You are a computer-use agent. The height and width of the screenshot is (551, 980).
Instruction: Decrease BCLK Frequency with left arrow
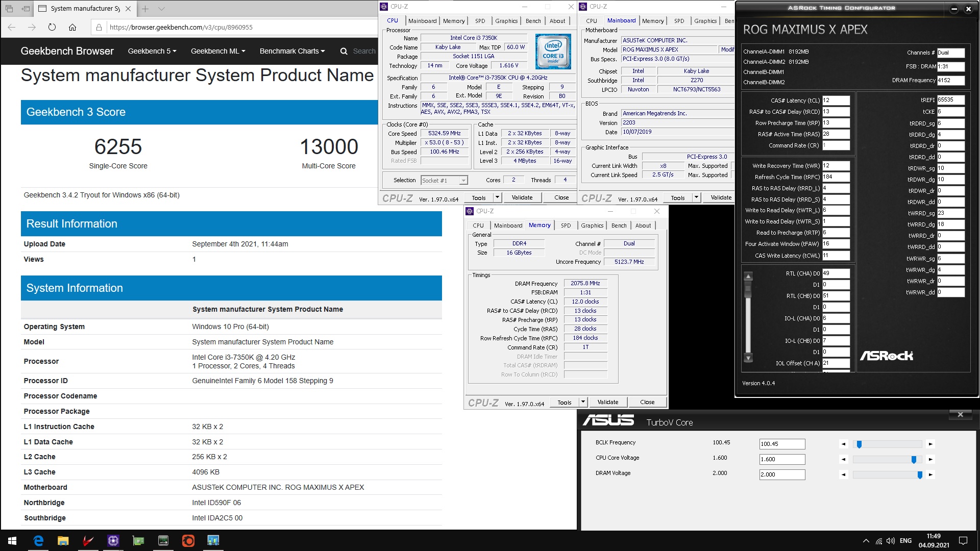click(843, 444)
